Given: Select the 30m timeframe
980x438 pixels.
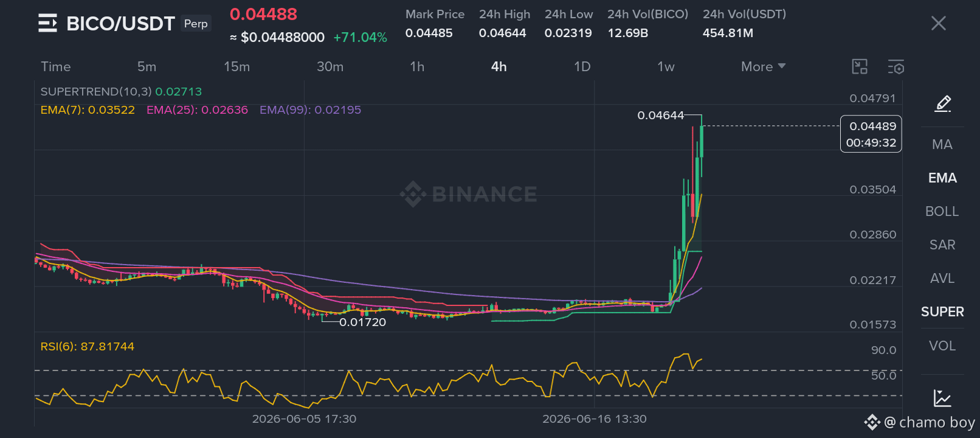Looking at the screenshot, I should 330,66.
